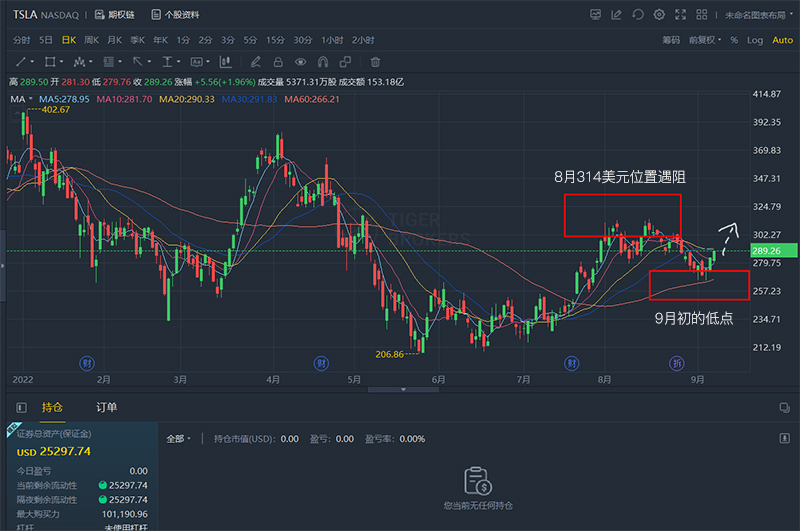Open the multi-chart grid layout icon
This screenshot has height=531, width=800.
coord(702,15)
